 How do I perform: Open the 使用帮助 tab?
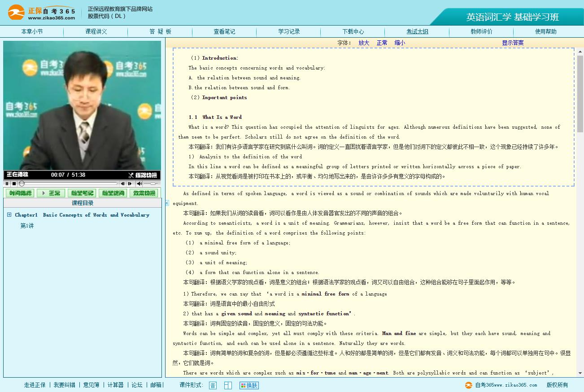[546, 31]
